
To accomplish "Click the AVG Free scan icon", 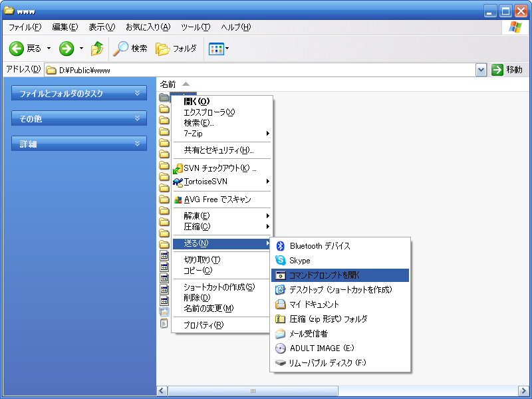I will [x=178, y=199].
